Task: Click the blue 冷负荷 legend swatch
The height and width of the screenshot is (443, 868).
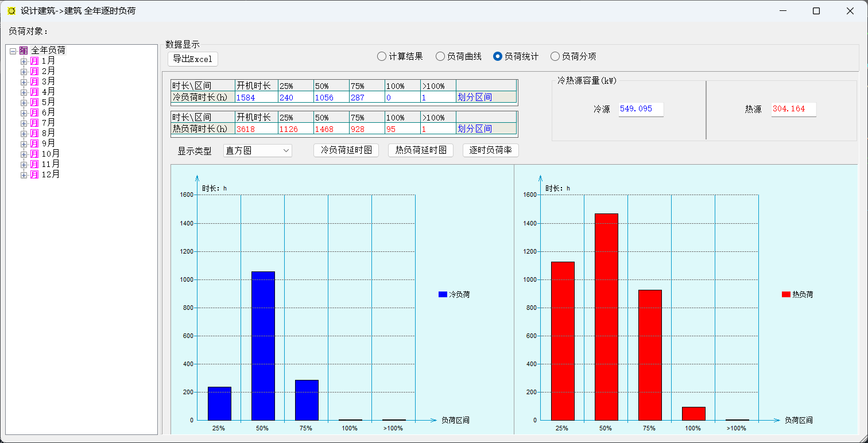Action: coord(443,294)
